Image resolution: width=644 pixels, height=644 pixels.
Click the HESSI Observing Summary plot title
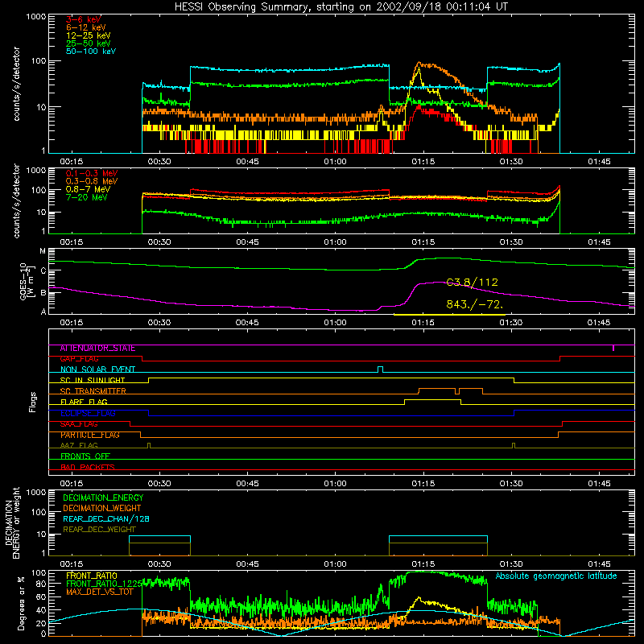click(341, 6)
